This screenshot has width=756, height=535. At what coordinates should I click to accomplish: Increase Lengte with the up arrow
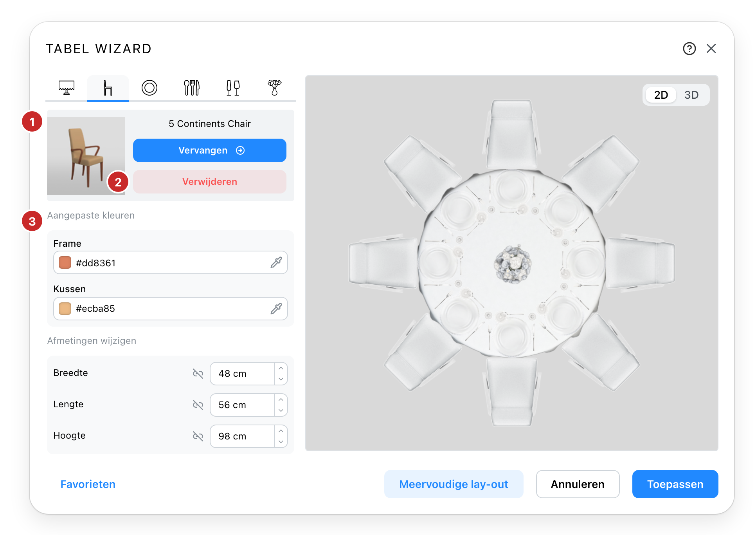pyautogui.click(x=281, y=399)
